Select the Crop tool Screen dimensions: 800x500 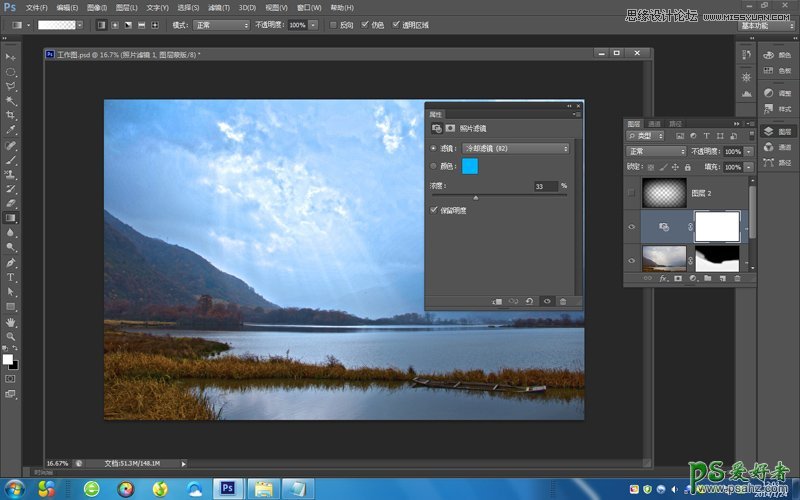pyautogui.click(x=11, y=115)
